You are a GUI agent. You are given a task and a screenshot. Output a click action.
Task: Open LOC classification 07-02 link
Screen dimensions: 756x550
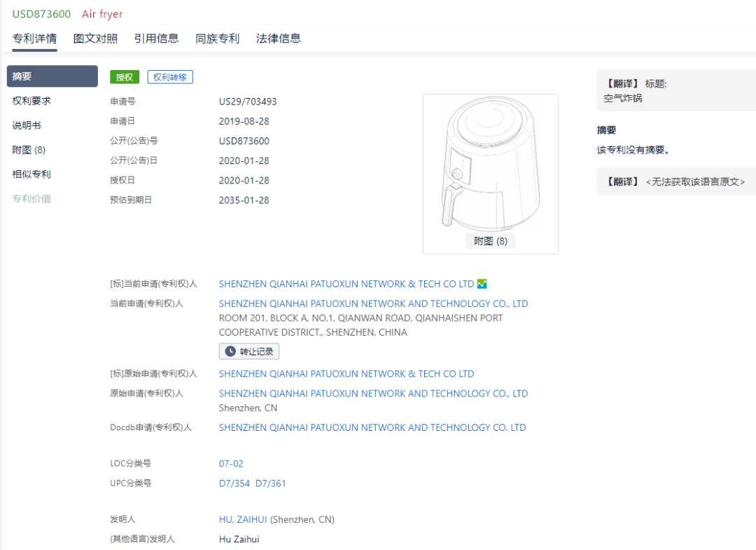pos(231,464)
